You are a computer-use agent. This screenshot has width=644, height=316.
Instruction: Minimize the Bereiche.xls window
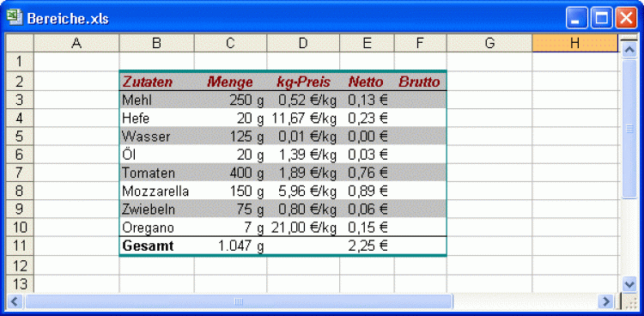click(577, 19)
